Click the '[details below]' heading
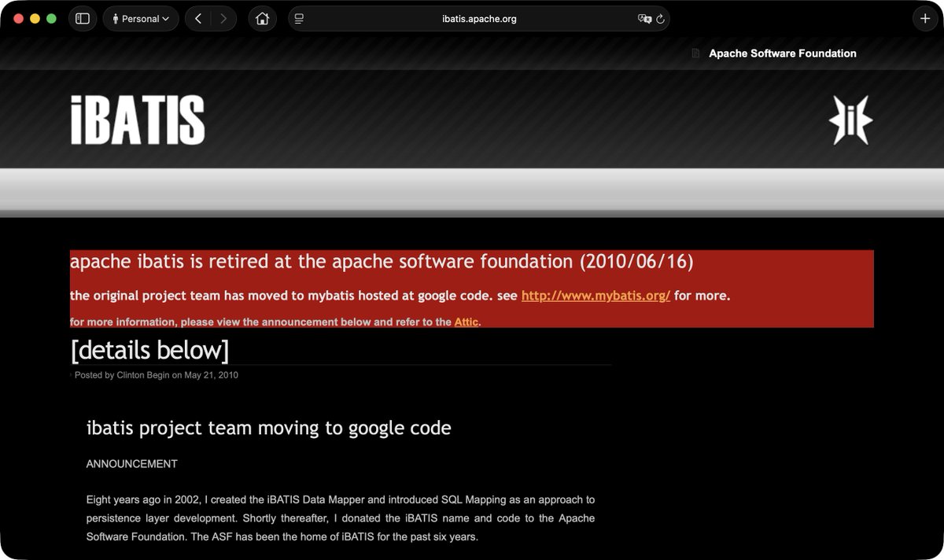Image resolution: width=944 pixels, height=560 pixels. click(149, 349)
